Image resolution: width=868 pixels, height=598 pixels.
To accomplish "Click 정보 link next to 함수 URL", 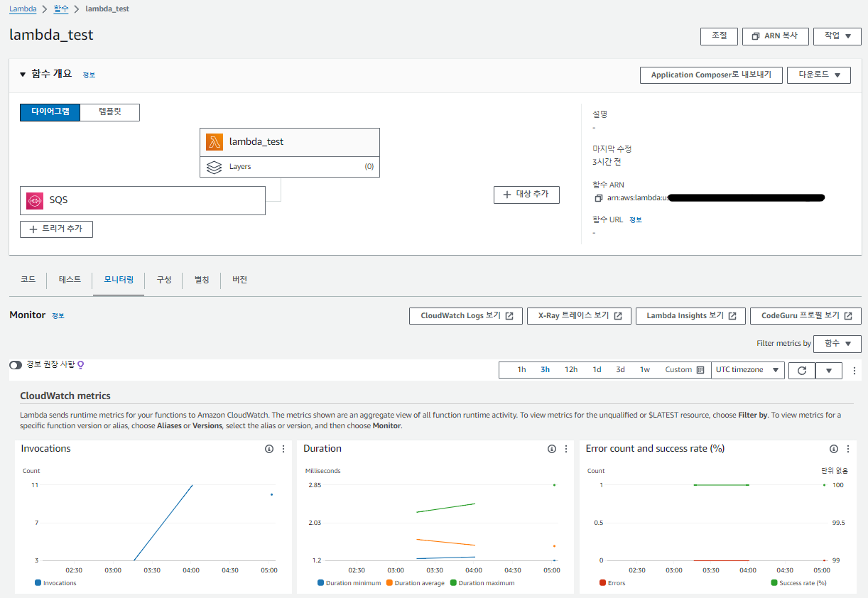I will coord(636,220).
